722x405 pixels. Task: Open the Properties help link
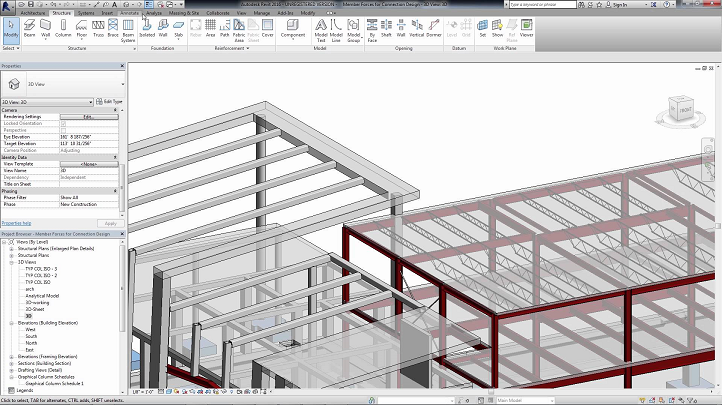(x=16, y=223)
